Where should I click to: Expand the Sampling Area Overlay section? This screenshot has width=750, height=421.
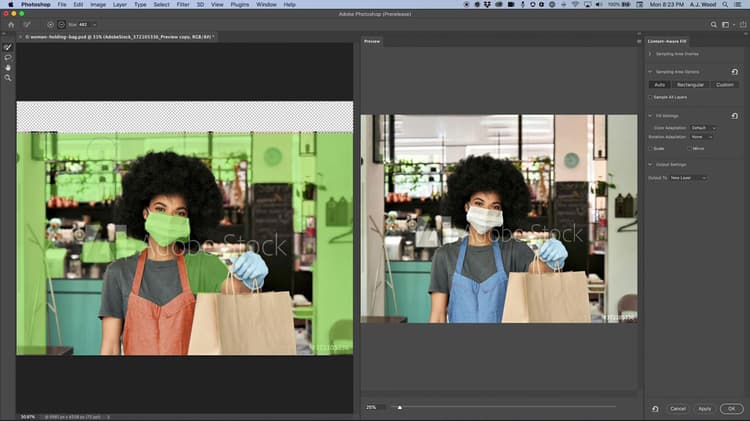pos(650,54)
